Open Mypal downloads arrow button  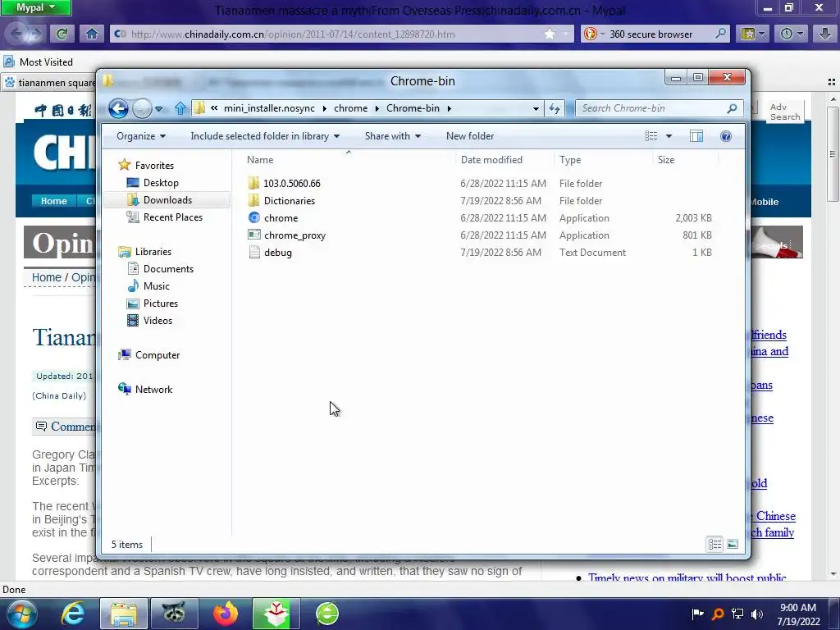coord(824,34)
